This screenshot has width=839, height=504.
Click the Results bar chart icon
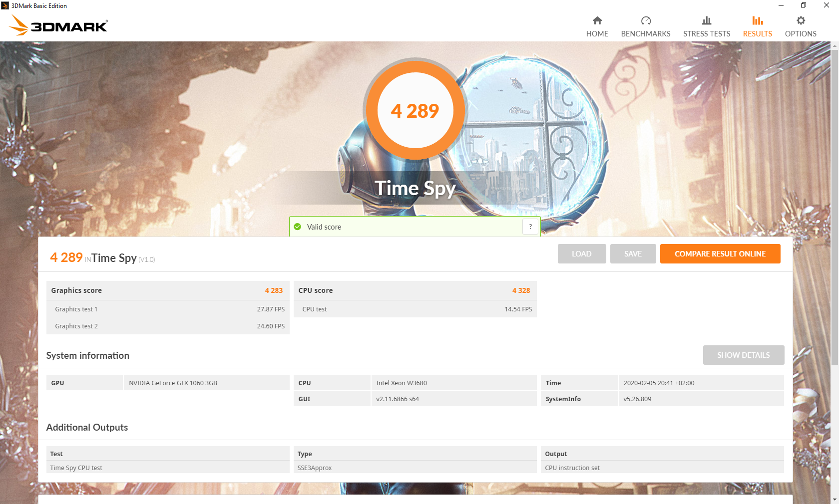(758, 20)
